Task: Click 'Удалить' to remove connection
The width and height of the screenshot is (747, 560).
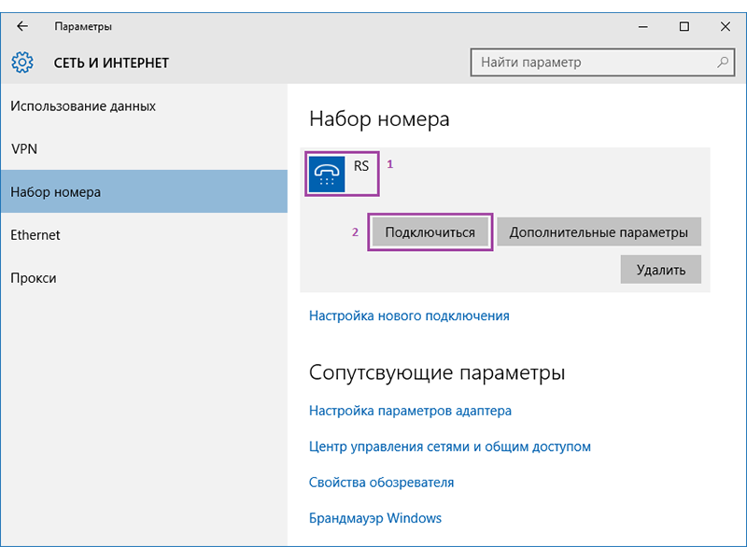Action: [661, 270]
